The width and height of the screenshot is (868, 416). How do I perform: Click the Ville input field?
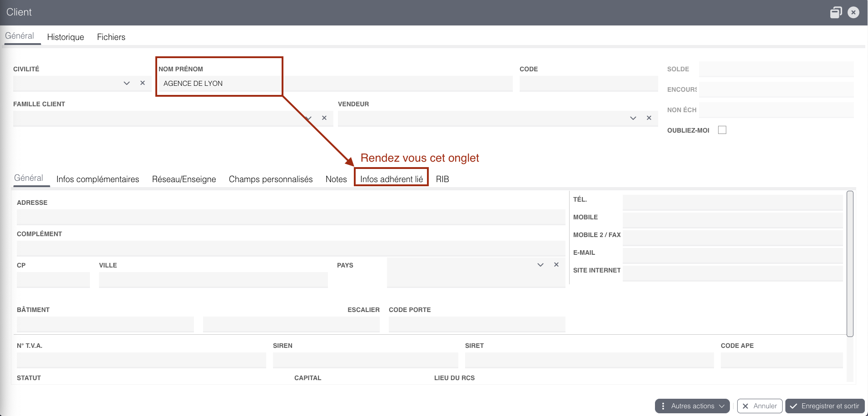pos(213,280)
